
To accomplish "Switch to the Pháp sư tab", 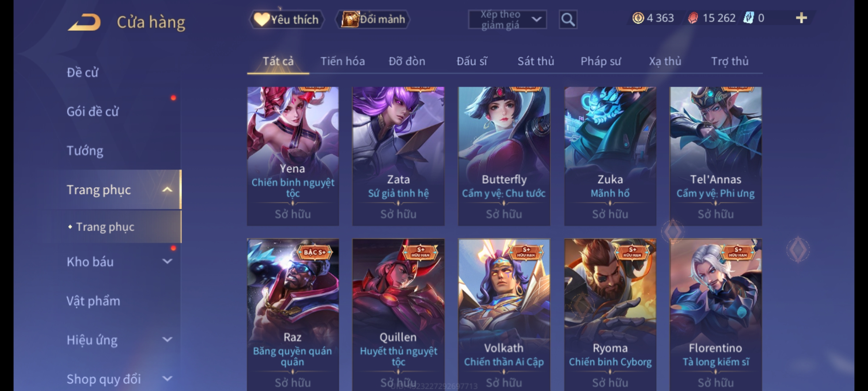I will coord(601,61).
